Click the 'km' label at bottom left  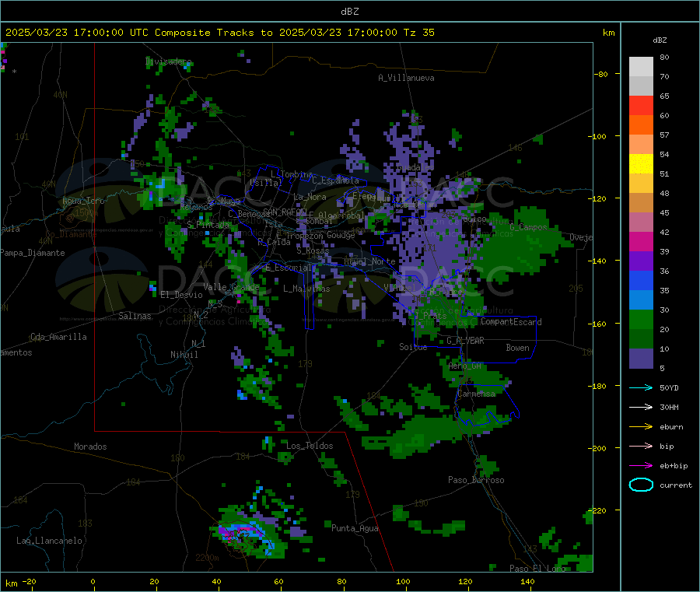point(11,583)
